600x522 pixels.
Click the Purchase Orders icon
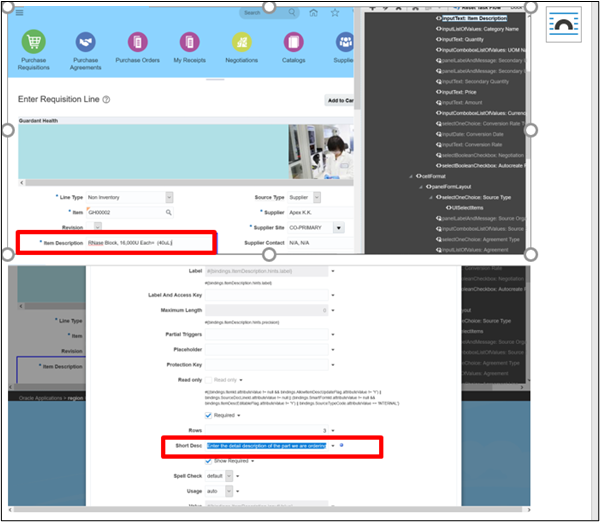137,42
